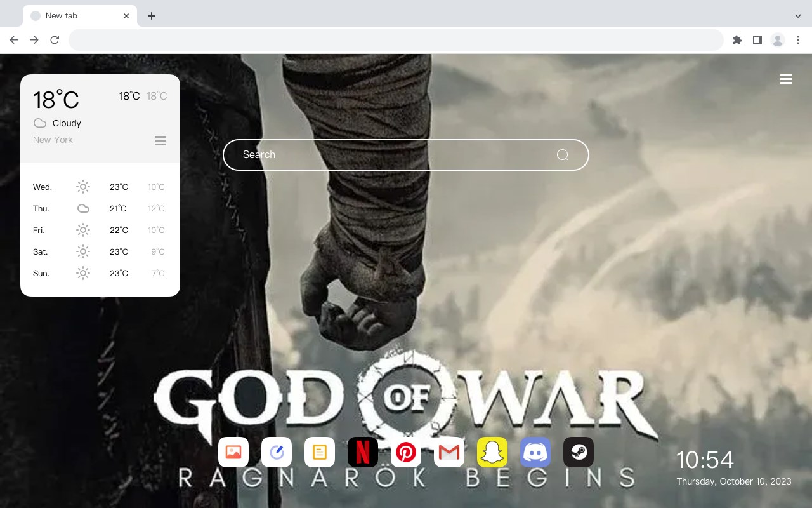Launch the Pinterest shortcut

[x=406, y=452]
